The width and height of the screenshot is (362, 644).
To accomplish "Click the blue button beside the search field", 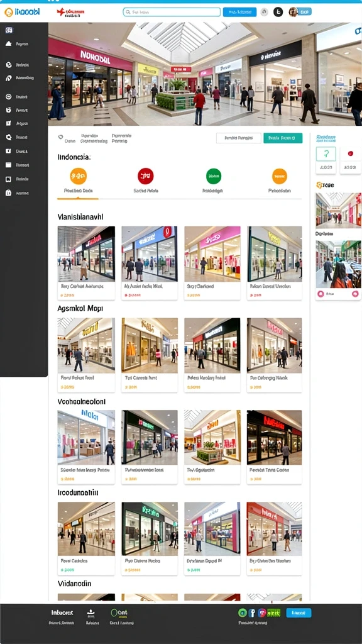I will (x=239, y=13).
